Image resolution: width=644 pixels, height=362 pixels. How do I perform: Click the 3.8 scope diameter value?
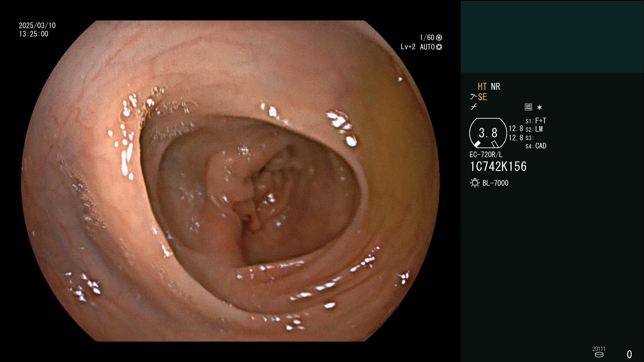tap(488, 133)
